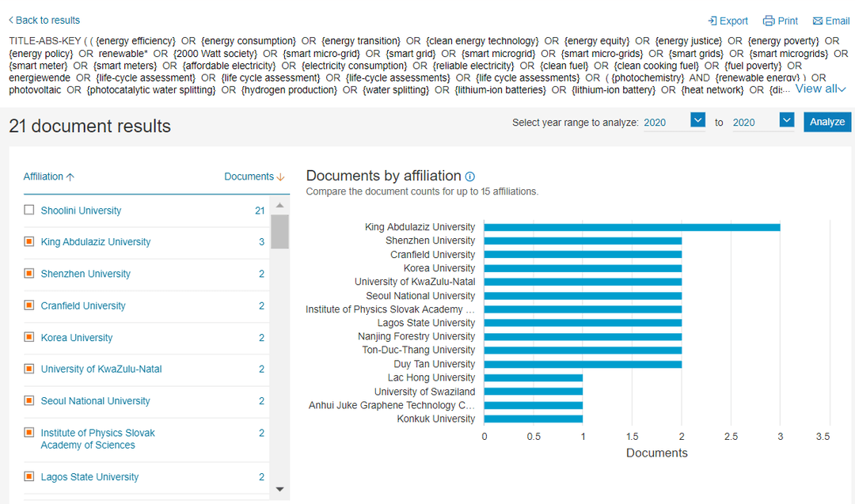Click the Affiliation sort arrow icon

point(70,176)
